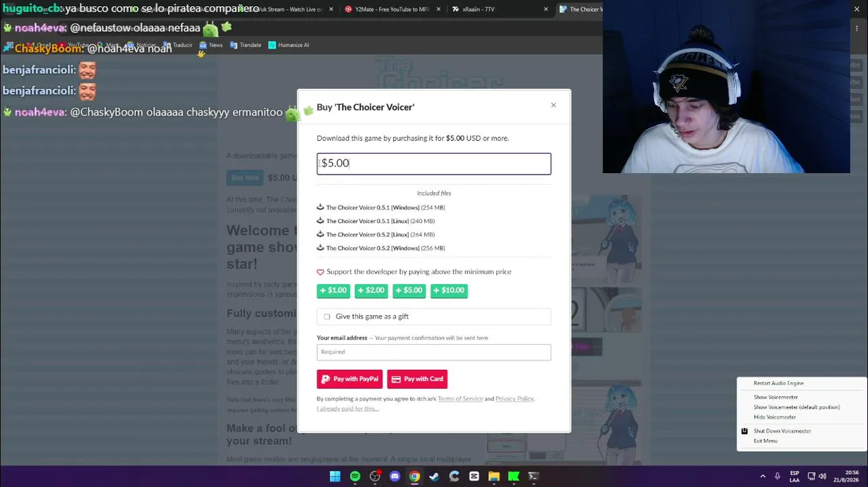Open File Explorer from the taskbar
The width and height of the screenshot is (868, 487).
click(x=494, y=476)
